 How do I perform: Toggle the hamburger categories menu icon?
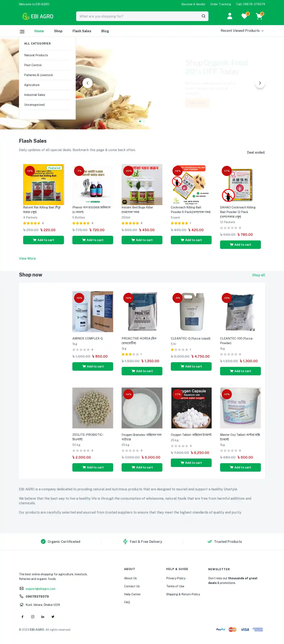22,31
